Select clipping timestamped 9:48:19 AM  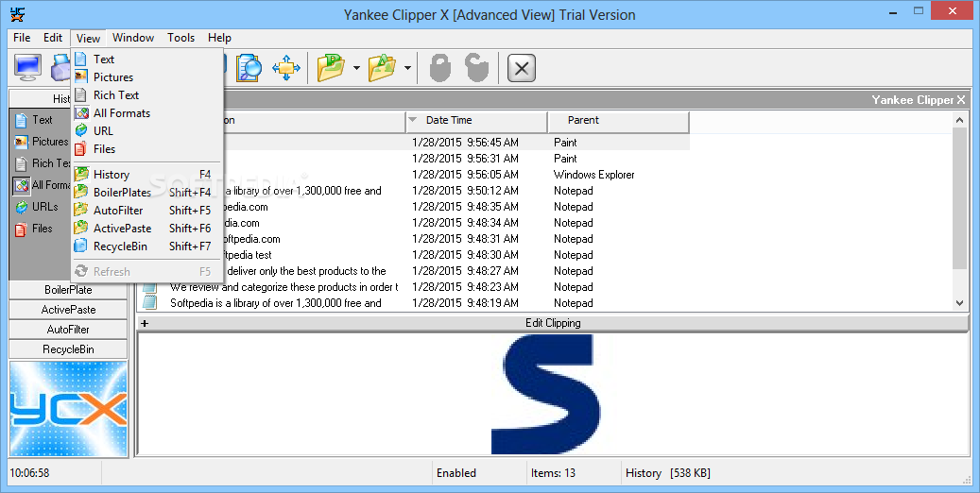(414, 303)
